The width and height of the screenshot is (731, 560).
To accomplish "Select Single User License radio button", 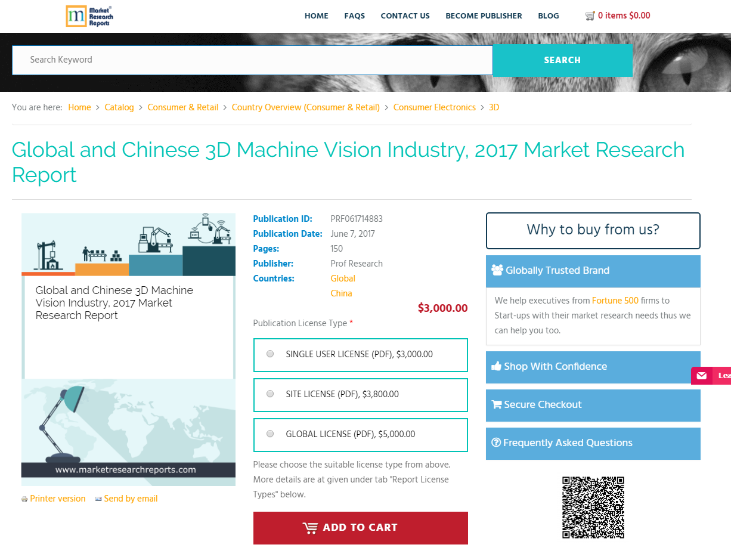I will click(270, 354).
